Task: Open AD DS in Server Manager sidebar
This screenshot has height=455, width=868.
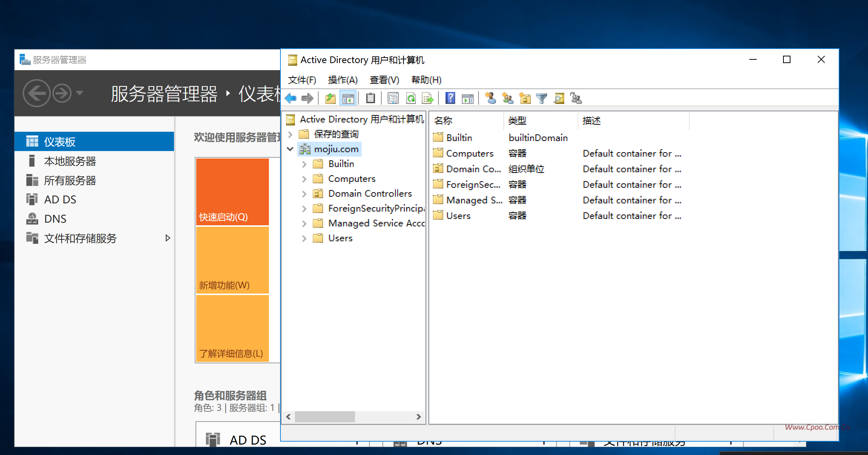Action: click(94, 199)
